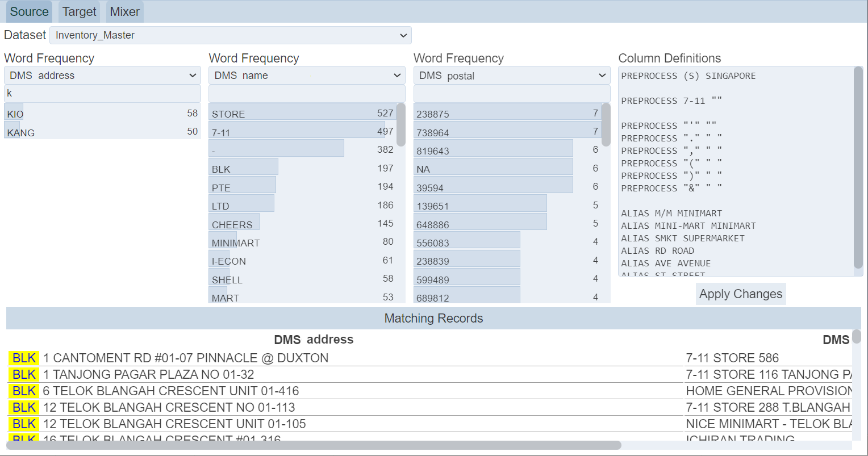This screenshot has height=456, width=868.
Task: Open the DMS postal column dropdown
Action: click(511, 76)
